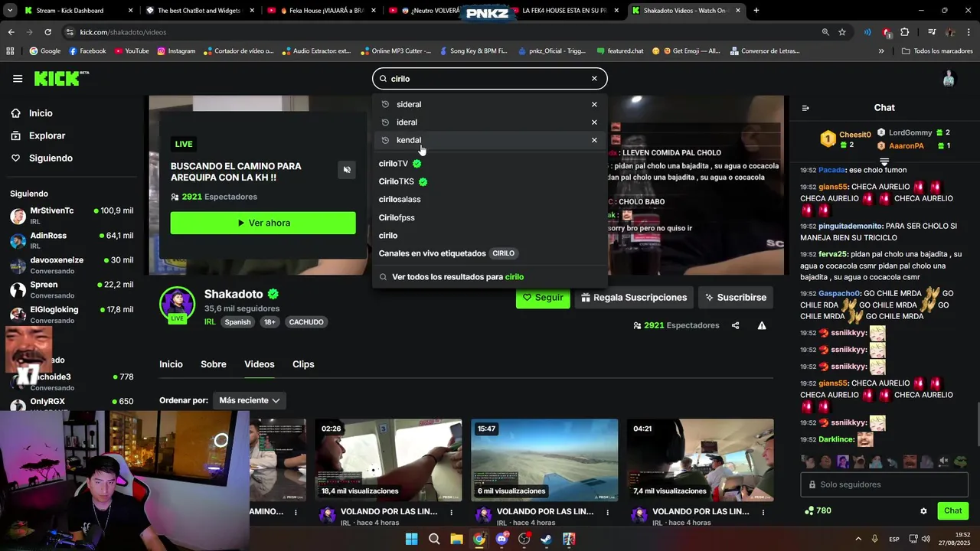Viewport: 980px width, 551px height.
Task: Remove 'ideral' from search history
Action: click(x=594, y=122)
